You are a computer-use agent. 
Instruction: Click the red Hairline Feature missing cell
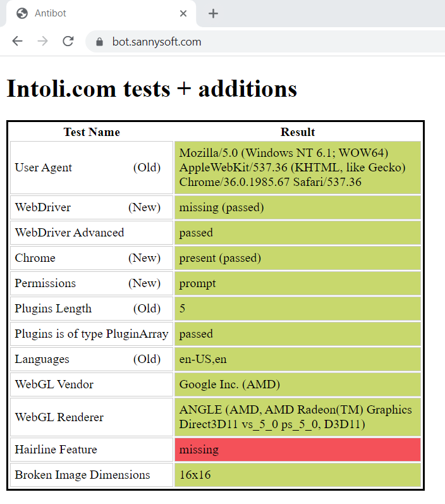coord(298,450)
